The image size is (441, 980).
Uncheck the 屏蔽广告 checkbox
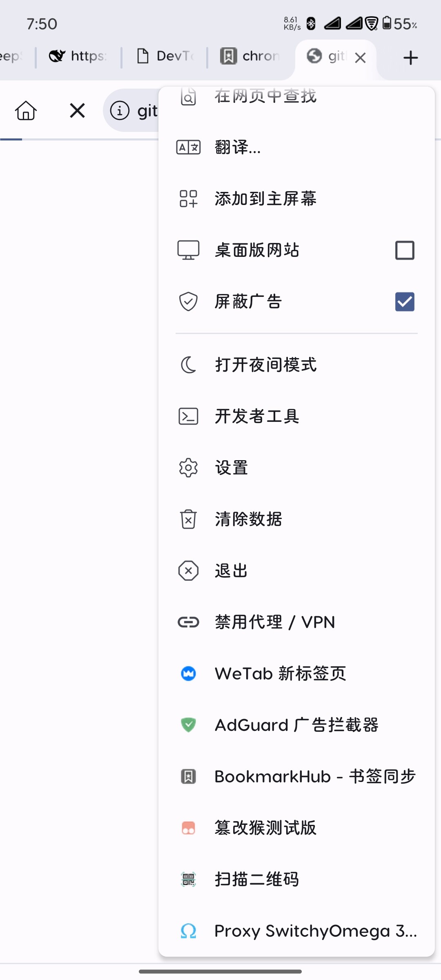tap(405, 302)
